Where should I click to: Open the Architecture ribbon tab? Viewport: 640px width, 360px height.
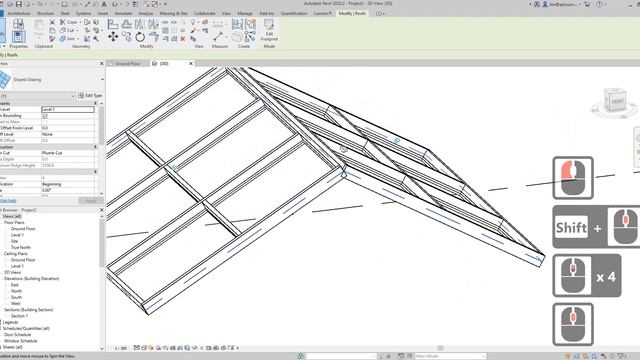(19, 13)
